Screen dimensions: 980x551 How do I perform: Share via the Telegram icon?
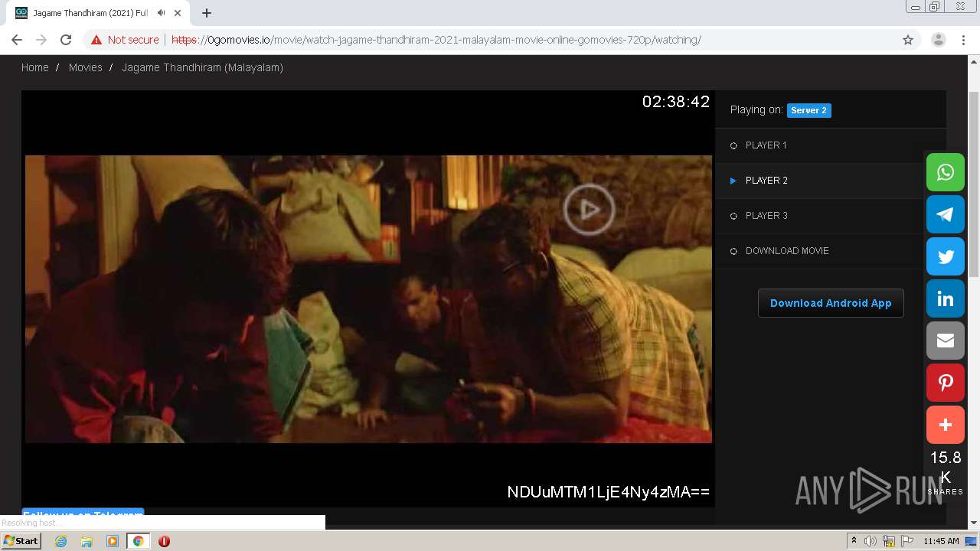(946, 214)
